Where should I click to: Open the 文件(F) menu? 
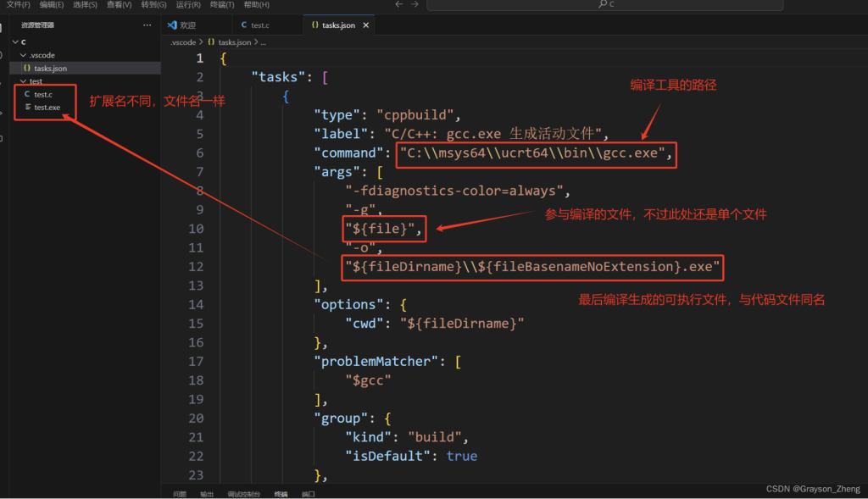tap(18, 4)
